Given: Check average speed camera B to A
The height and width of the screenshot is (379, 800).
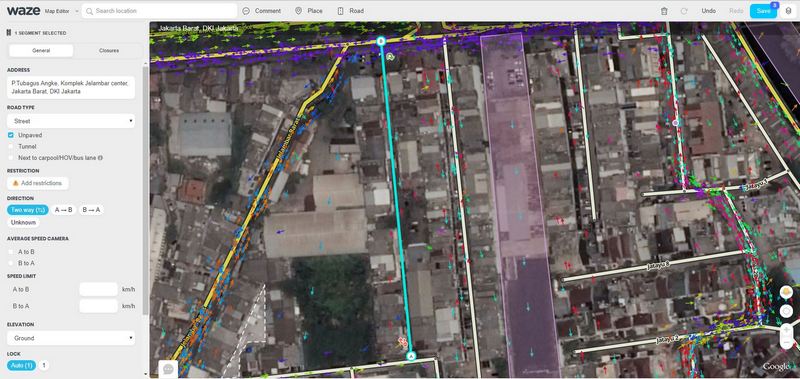Looking at the screenshot, I should point(11,263).
